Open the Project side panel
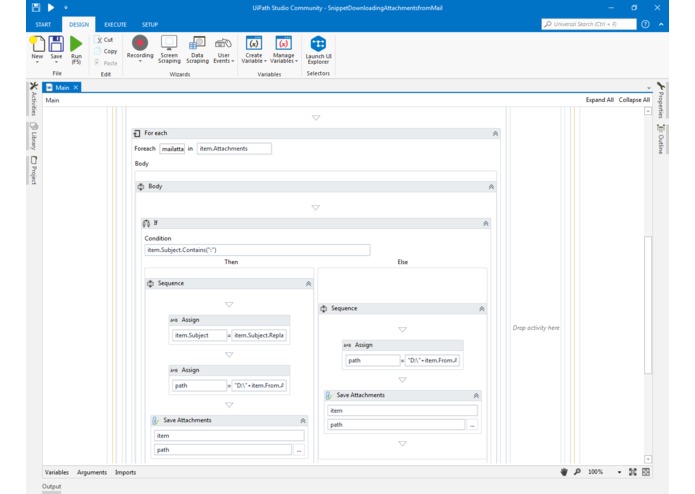This screenshot has width=695, height=494. (34, 170)
